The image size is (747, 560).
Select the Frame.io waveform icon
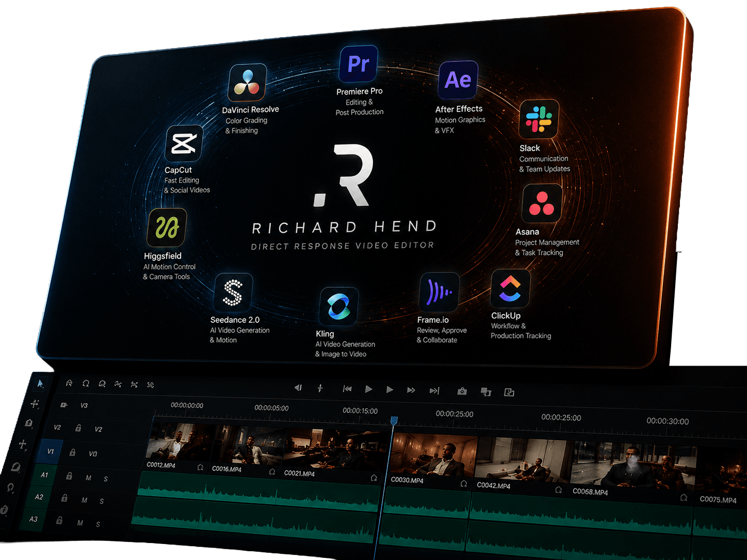point(440,292)
